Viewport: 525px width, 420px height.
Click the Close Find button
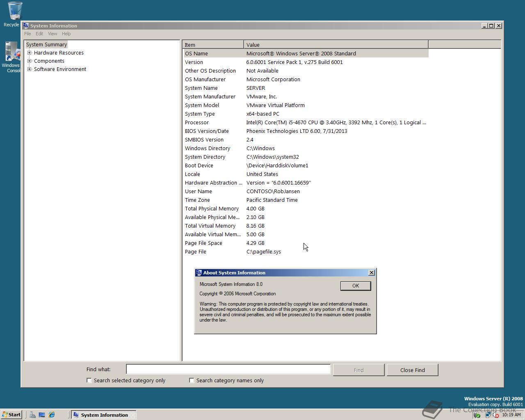coord(412,370)
